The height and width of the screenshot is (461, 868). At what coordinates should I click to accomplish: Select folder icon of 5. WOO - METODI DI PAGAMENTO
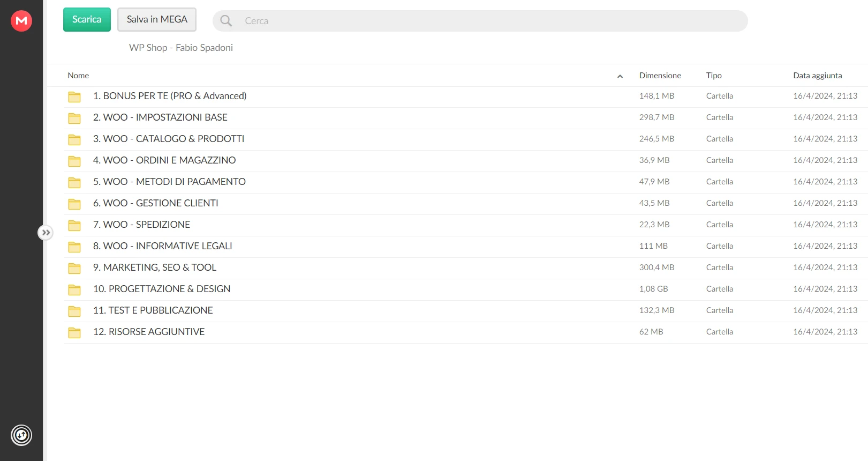tap(74, 182)
